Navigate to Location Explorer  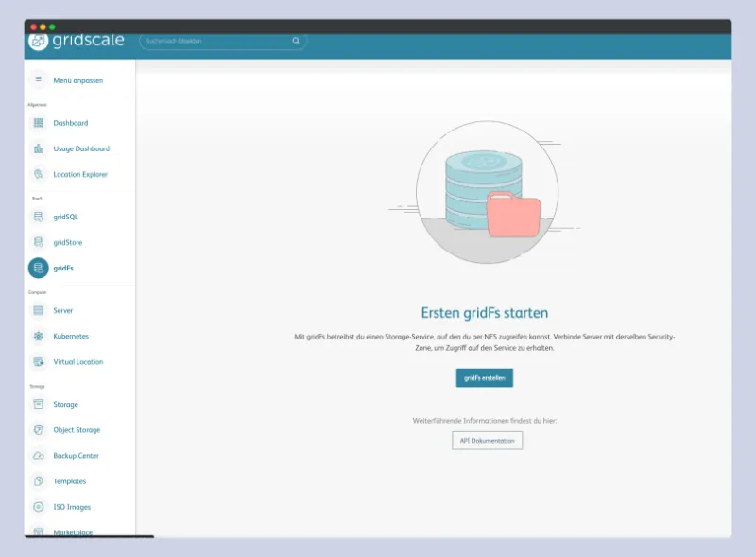pos(80,174)
